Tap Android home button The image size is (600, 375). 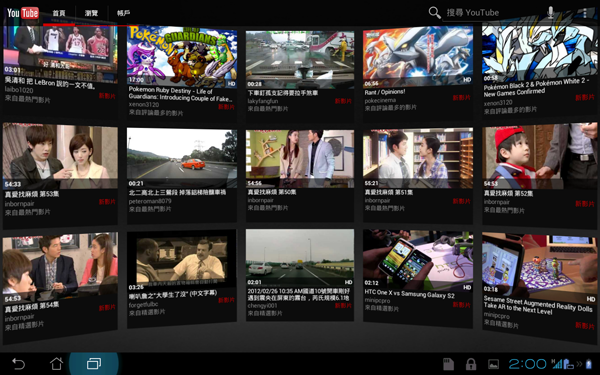click(56, 364)
